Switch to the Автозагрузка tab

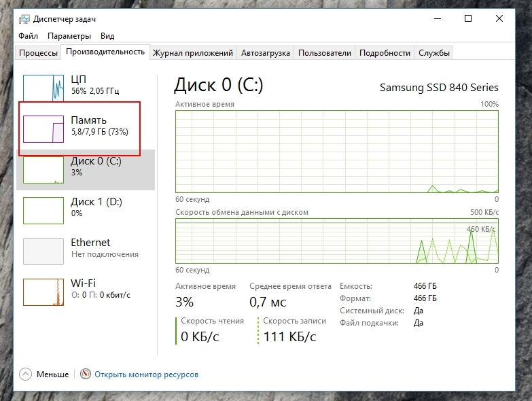coord(266,53)
